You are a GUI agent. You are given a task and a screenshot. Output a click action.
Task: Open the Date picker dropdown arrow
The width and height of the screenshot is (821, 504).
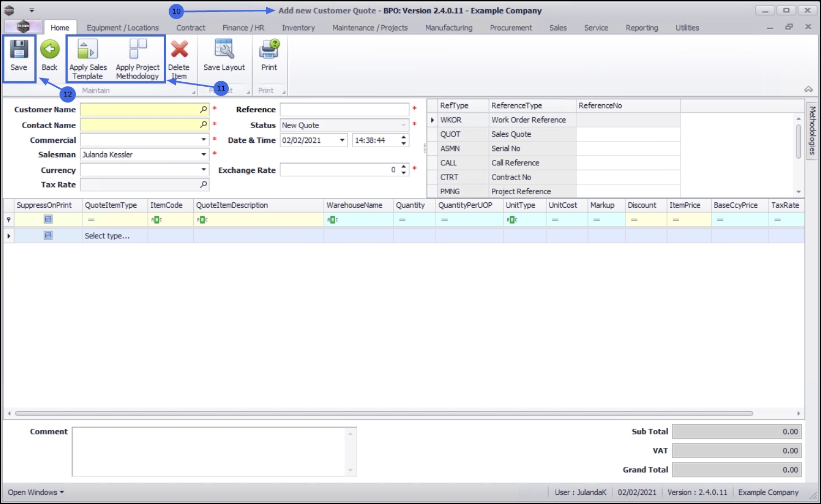(x=342, y=140)
